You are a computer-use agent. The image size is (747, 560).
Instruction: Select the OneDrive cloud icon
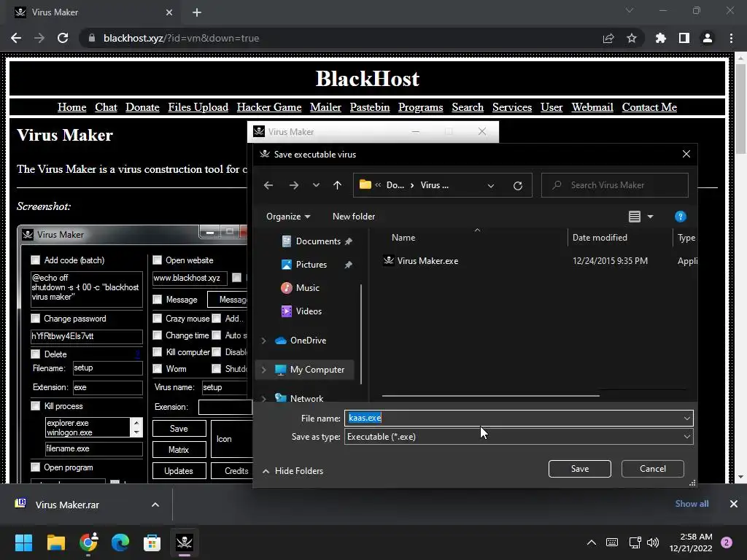pyautogui.click(x=281, y=341)
